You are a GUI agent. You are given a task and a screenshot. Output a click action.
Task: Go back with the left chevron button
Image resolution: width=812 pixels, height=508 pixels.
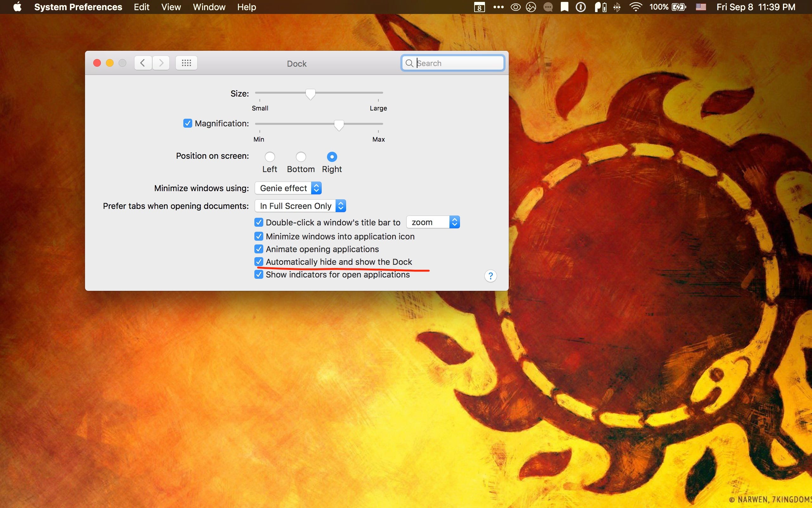point(143,63)
